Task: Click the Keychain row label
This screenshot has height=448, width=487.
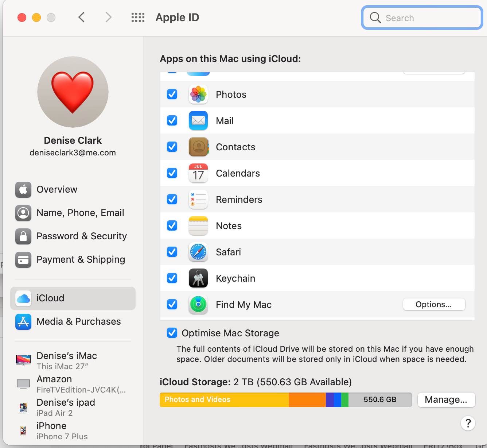Action: coord(235,278)
